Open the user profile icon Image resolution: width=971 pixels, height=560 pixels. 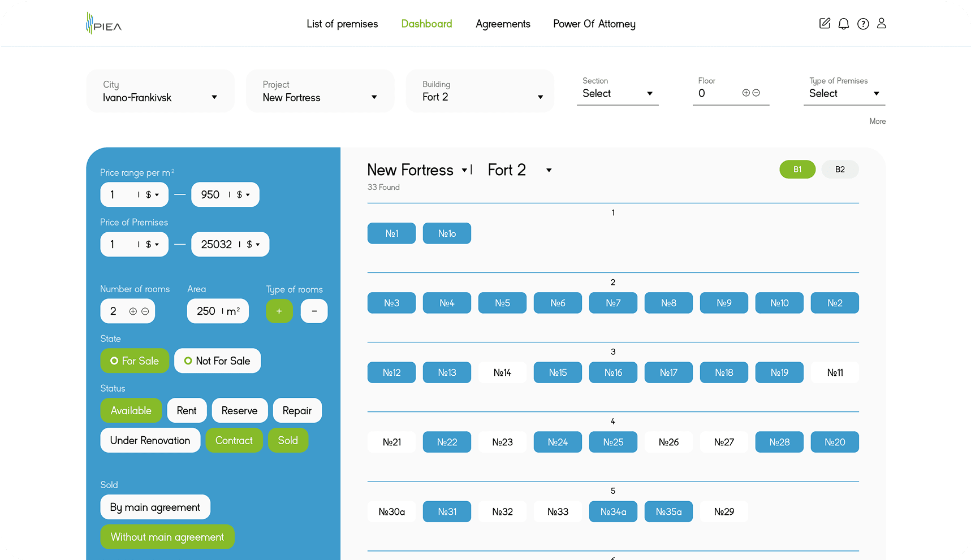point(881,24)
